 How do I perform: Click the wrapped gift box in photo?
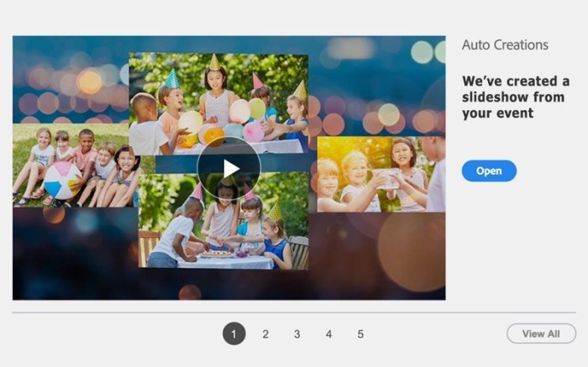[x=386, y=178]
